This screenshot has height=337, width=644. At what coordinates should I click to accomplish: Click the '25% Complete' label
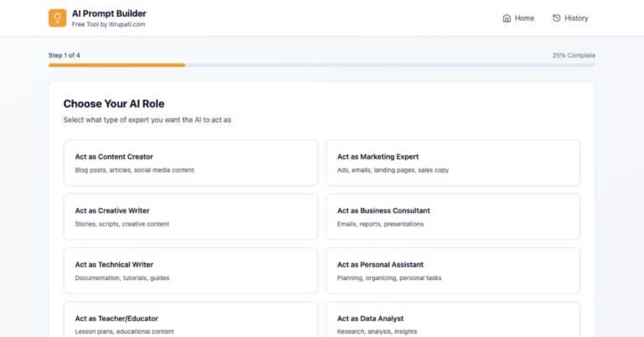click(x=574, y=55)
